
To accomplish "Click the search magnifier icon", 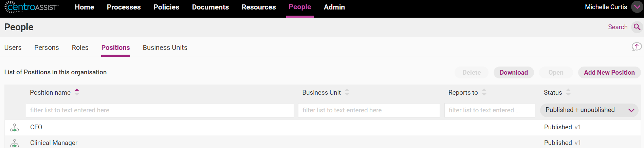I will (x=637, y=27).
